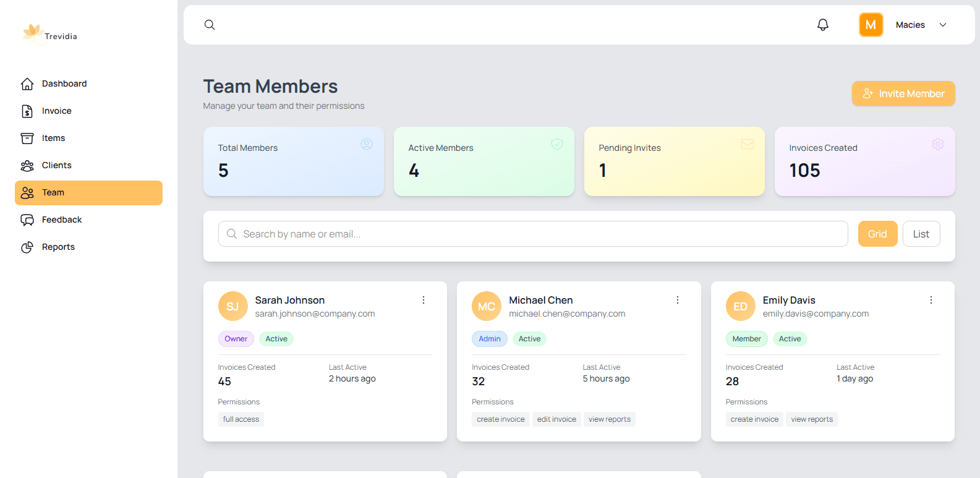Click the Invoice sidebar link
Screen dimensions: 980x478
pos(56,111)
